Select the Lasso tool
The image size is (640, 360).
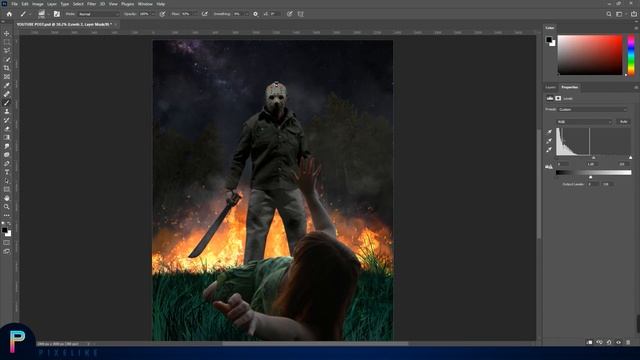[7, 51]
